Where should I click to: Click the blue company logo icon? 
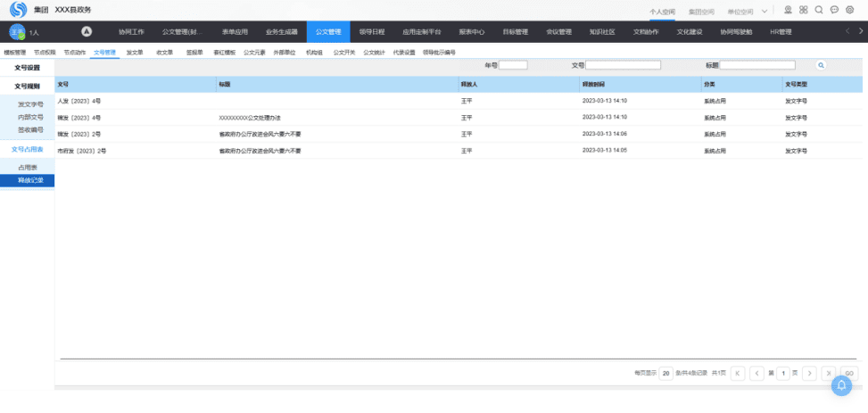point(18,10)
